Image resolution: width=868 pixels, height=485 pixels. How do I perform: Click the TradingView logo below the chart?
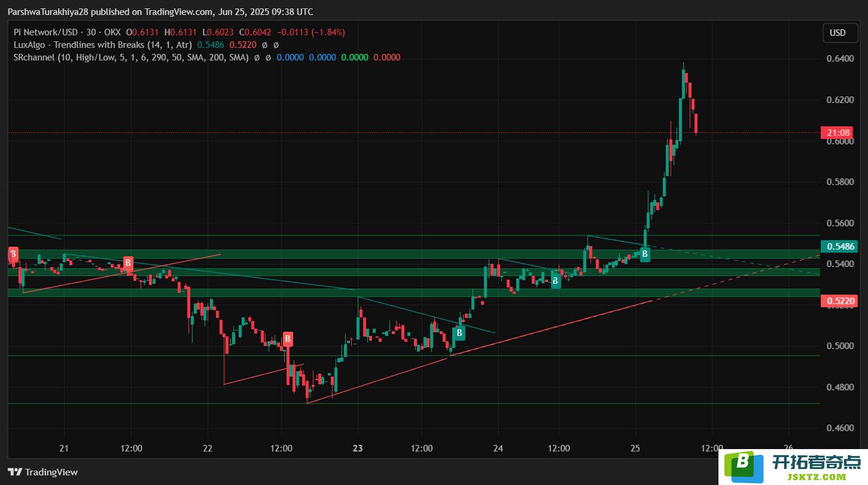[42, 472]
